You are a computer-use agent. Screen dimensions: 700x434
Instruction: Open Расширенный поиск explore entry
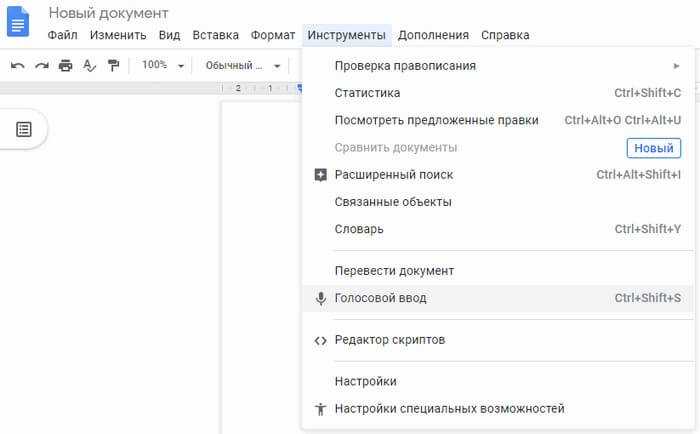tap(498, 175)
